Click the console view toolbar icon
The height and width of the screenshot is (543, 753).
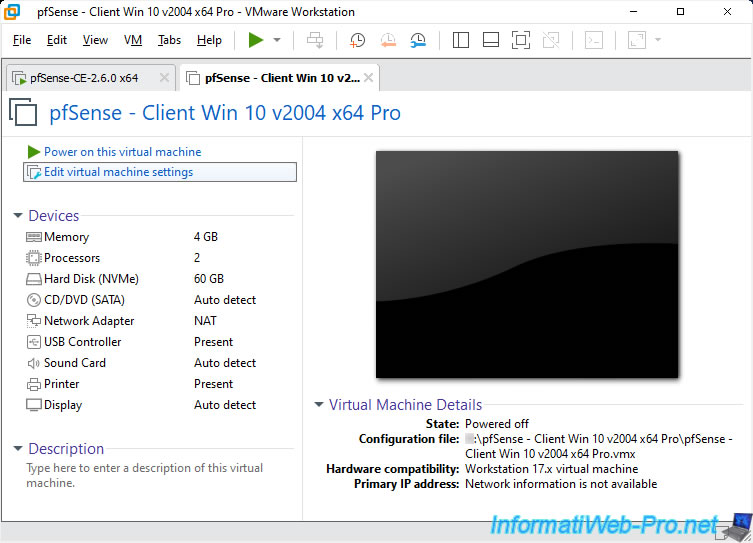(594, 40)
